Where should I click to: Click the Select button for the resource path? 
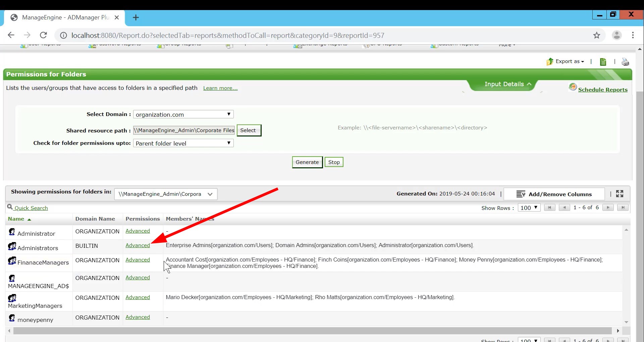click(x=249, y=130)
